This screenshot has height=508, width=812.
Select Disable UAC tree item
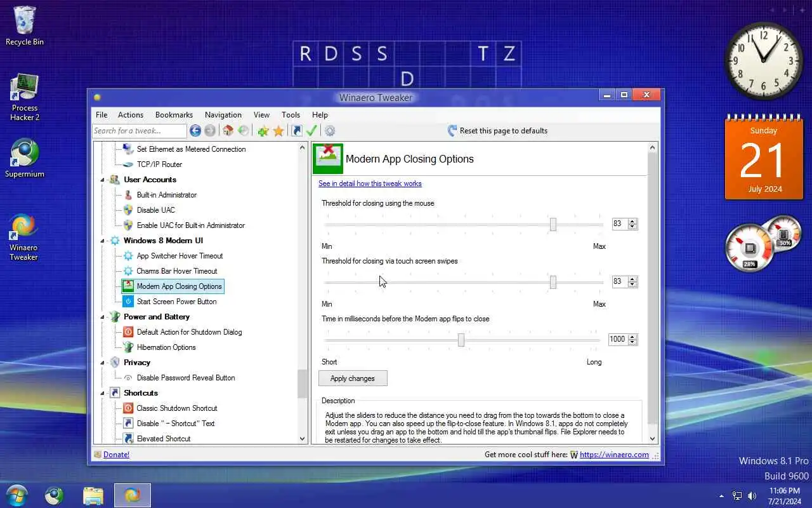[x=155, y=210]
